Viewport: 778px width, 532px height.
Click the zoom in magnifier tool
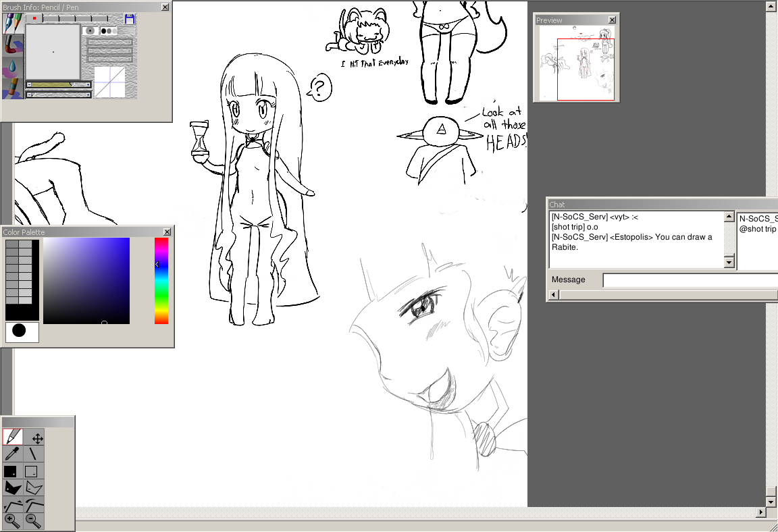tap(12, 521)
